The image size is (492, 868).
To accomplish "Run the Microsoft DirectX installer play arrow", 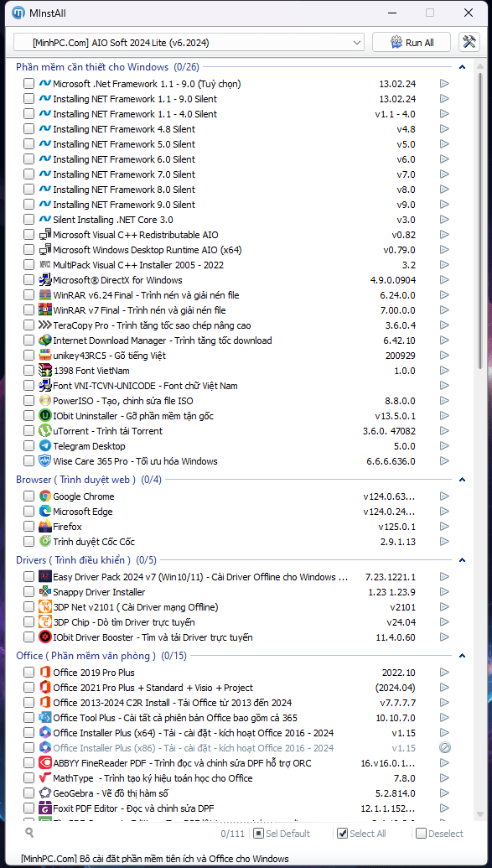I will tap(444, 280).
